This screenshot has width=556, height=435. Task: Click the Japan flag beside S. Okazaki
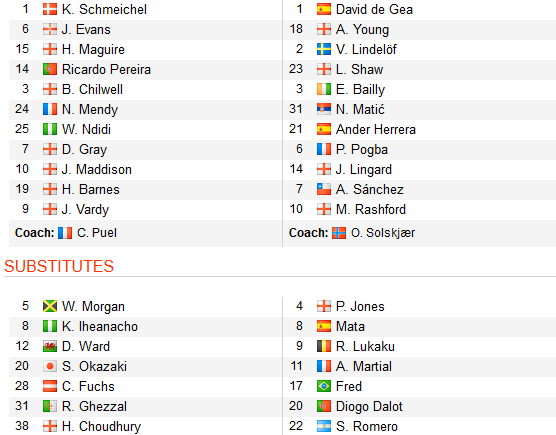tap(50, 366)
